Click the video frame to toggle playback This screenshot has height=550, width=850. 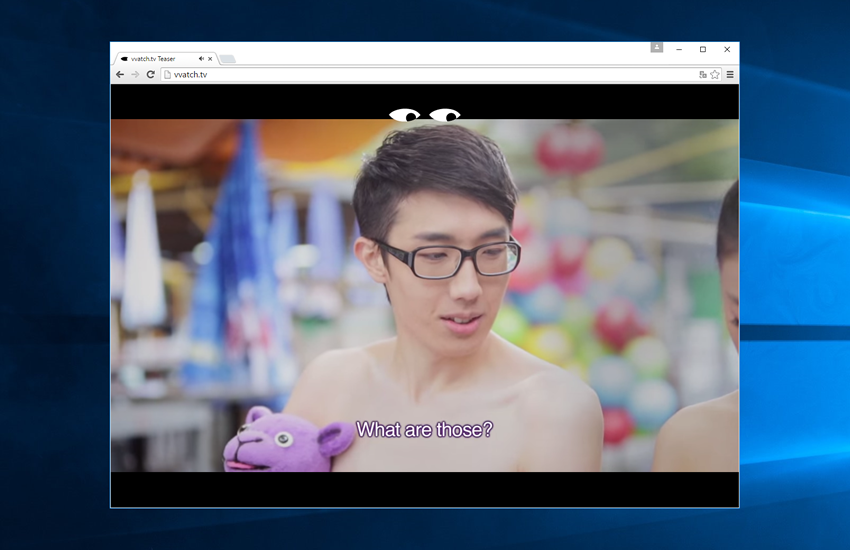pyautogui.click(x=424, y=295)
